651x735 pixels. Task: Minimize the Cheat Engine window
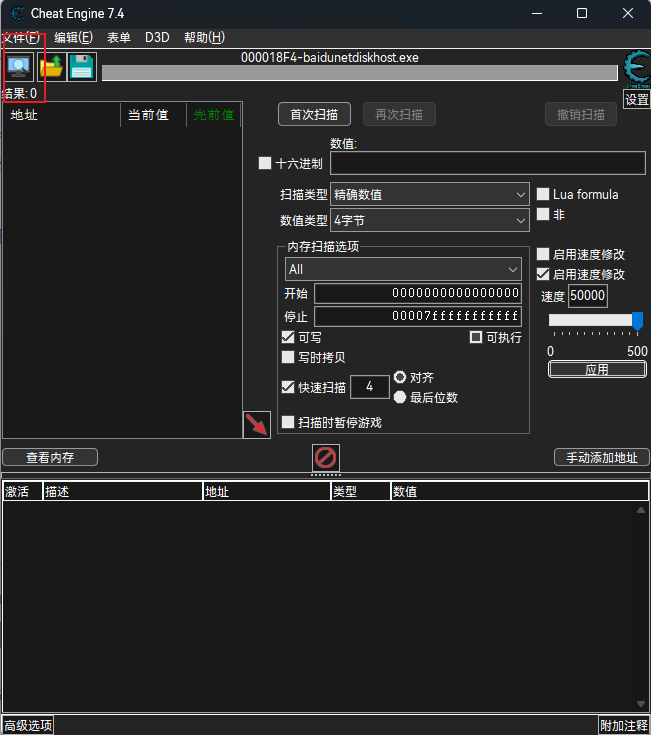point(537,13)
